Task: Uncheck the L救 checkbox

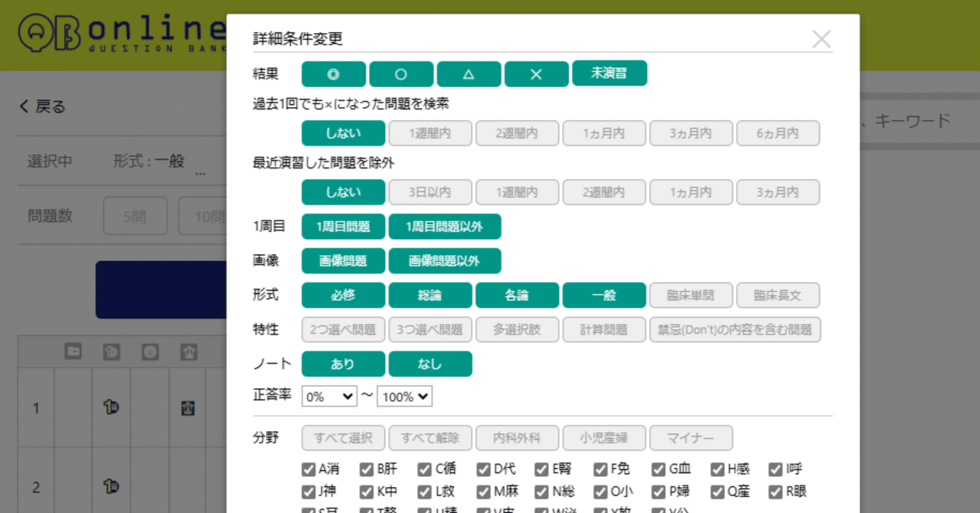Action: tap(425, 492)
